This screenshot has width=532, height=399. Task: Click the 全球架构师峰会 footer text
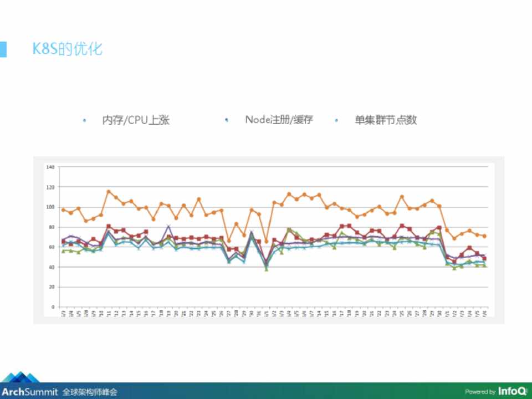point(90,392)
